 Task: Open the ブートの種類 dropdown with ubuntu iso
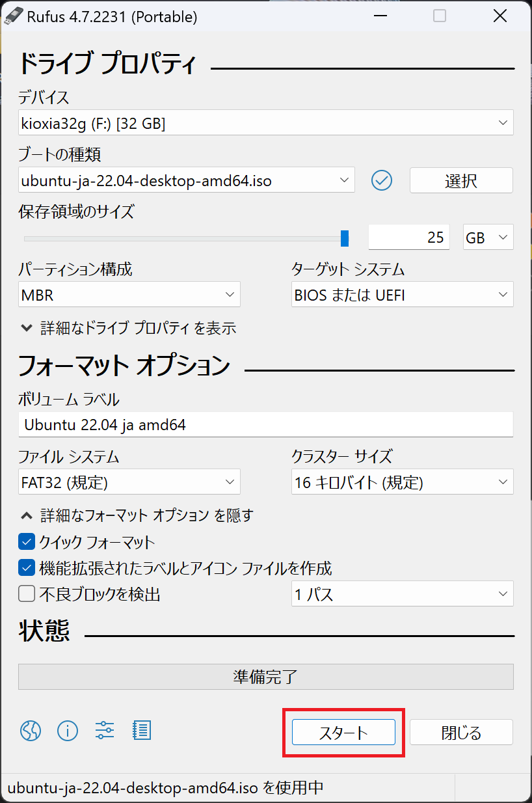[x=187, y=180]
